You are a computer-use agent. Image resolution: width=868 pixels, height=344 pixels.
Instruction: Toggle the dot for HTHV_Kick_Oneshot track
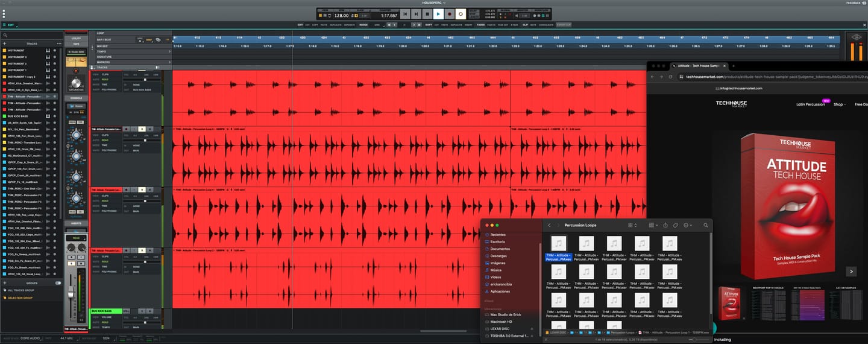click(54, 83)
